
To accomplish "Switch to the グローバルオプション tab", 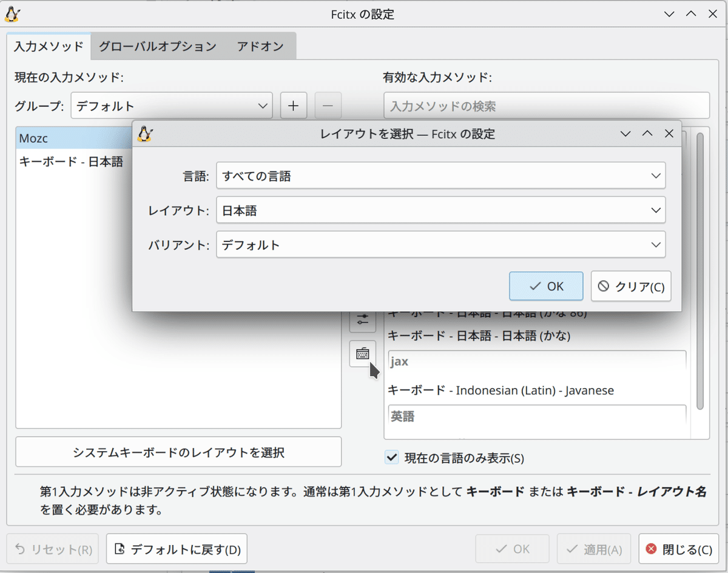I will [x=158, y=46].
